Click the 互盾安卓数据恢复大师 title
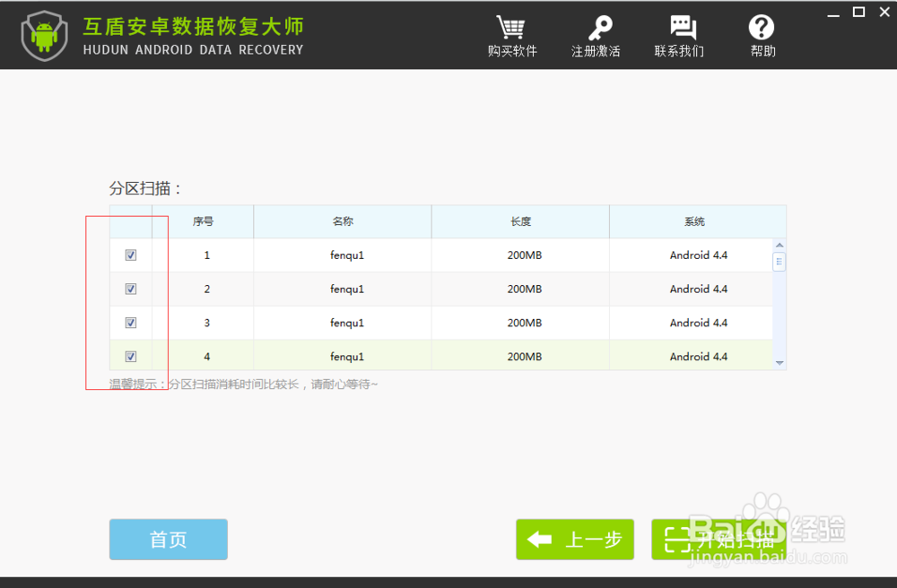The height and width of the screenshot is (588, 897). (x=194, y=27)
